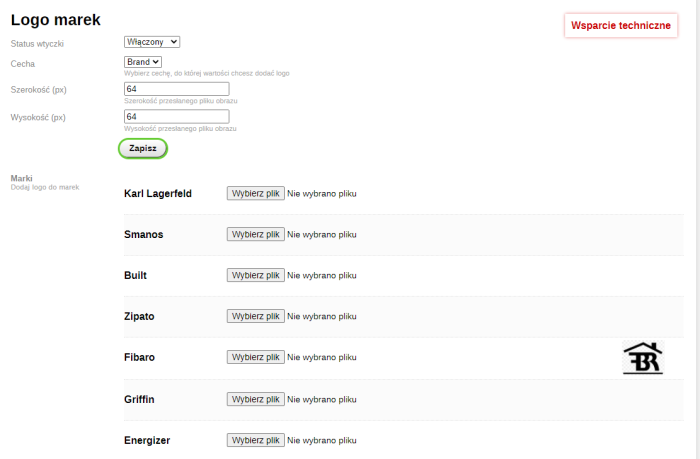Click the Griffin brand label
The width and height of the screenshot is (700, 459).
139,399
